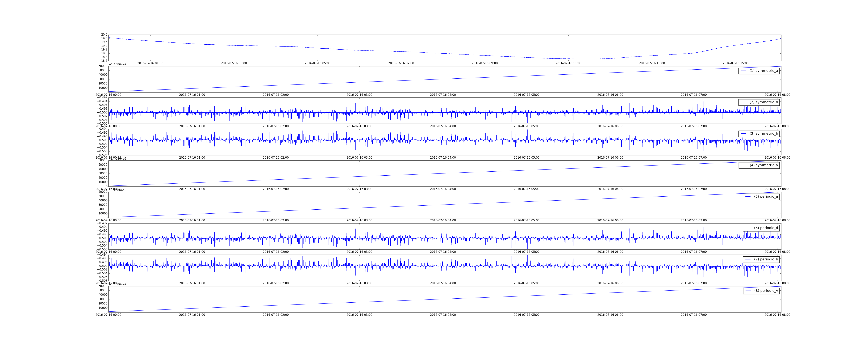Click the (5) periodic_a legend label

point(766,196)
